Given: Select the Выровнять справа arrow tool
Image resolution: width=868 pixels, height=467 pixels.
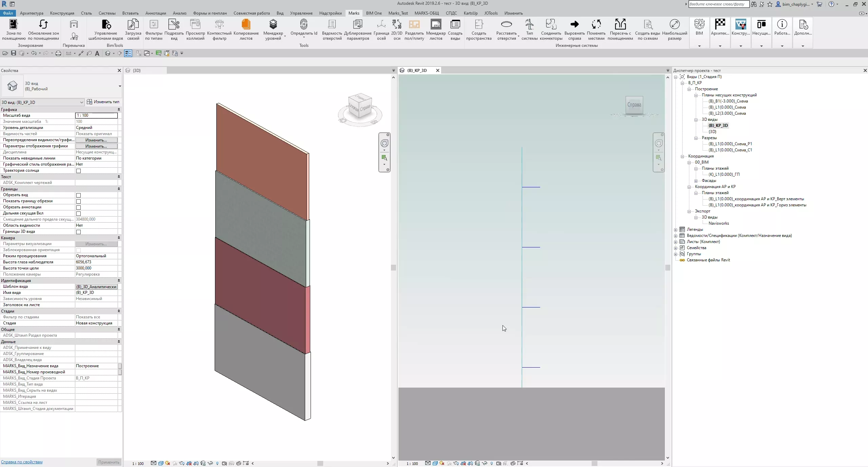Looking at the screenshot, I should [x=574, y=25].
